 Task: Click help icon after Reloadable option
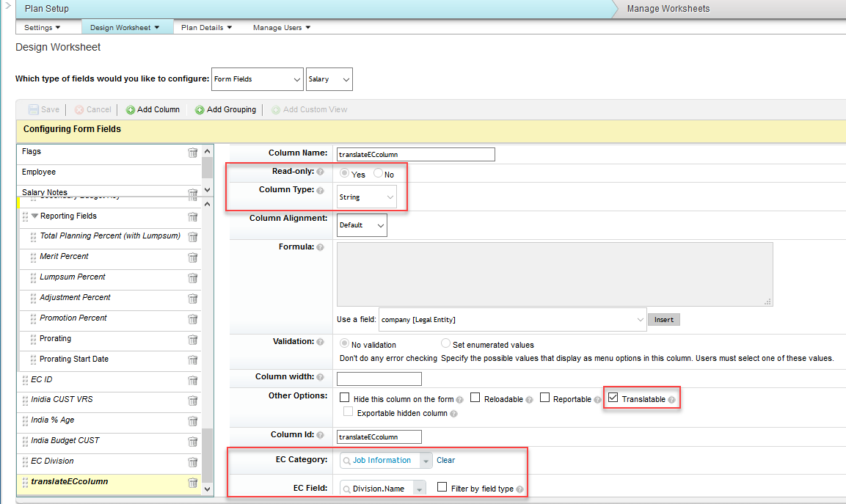pos(529,400)
